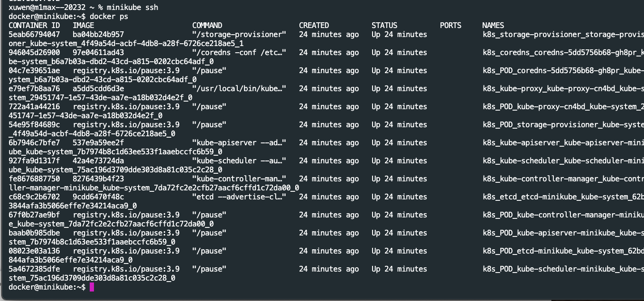Click the STATUS column header text

click(x=384, y=25)
